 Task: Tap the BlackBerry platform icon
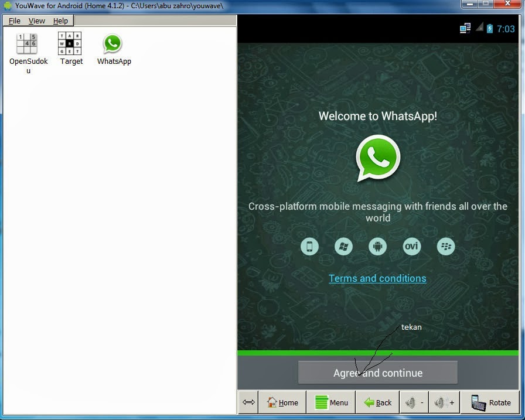tap(446, 247)
